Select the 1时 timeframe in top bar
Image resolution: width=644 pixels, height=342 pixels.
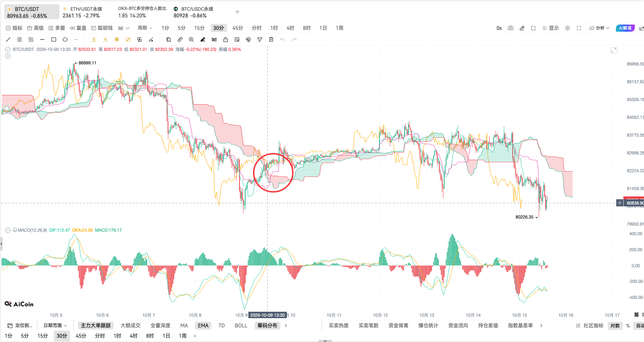click(x=274, y=28)
